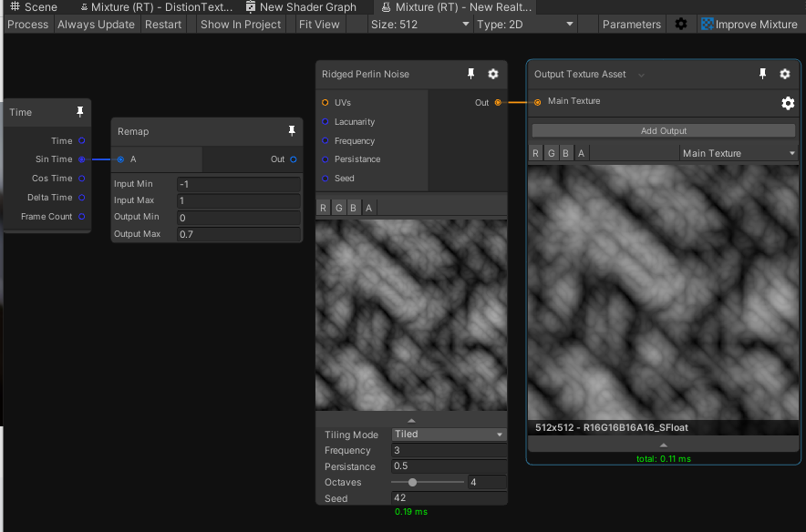The height and width of the screenshot is (532, 806).
Task: Open the Ridged Perlin Noise settings gear
Action: click(492, 74)
